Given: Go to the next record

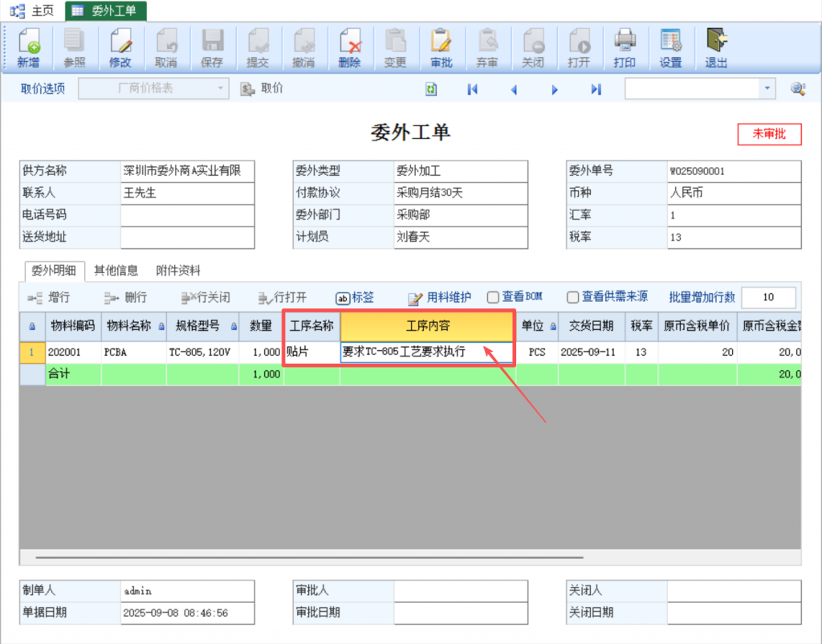Looking at the screenshot, I should (x=555, y=90).
